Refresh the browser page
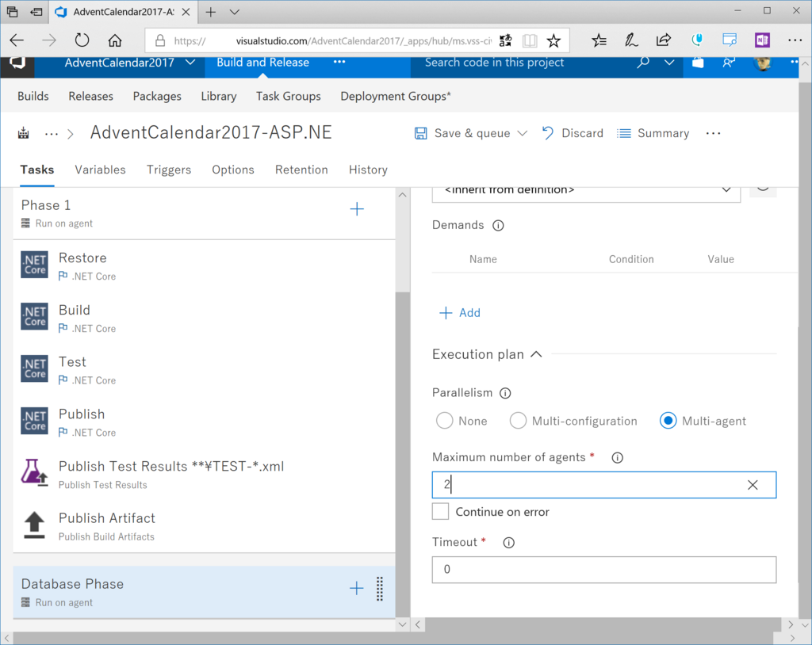 82,40
